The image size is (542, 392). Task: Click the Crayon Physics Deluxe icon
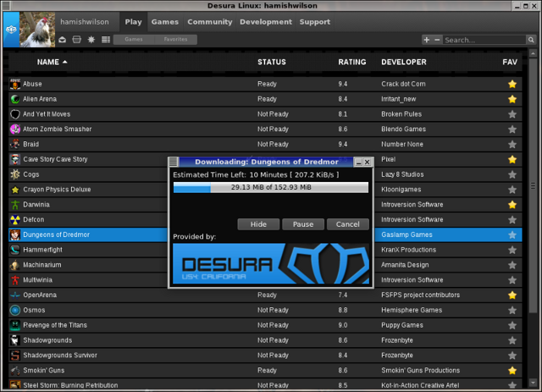tap(15, 190)
